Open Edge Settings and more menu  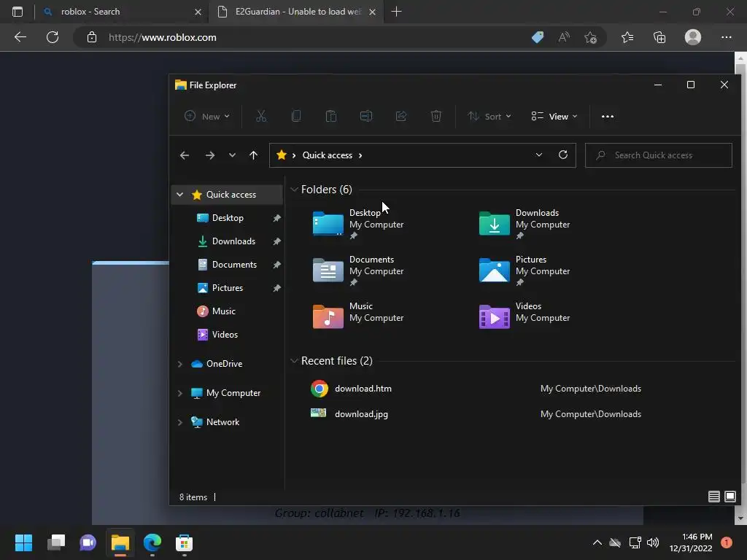pos(726,37)
